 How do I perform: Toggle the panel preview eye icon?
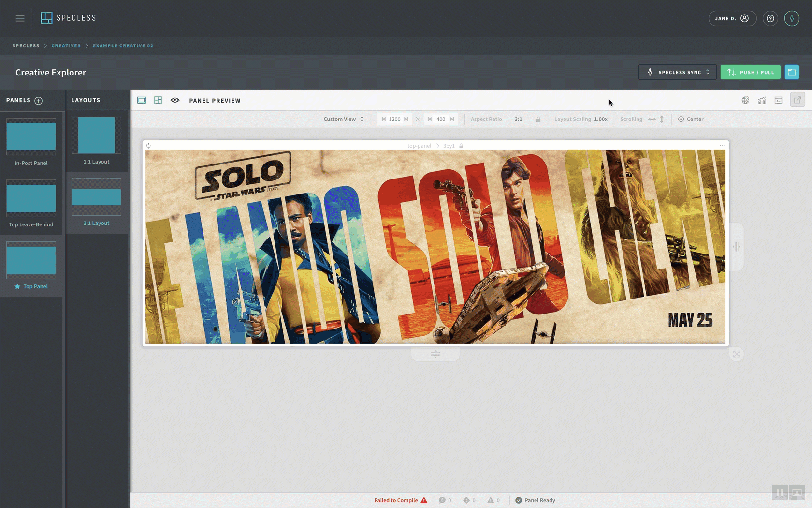click(x=175, y=100)
